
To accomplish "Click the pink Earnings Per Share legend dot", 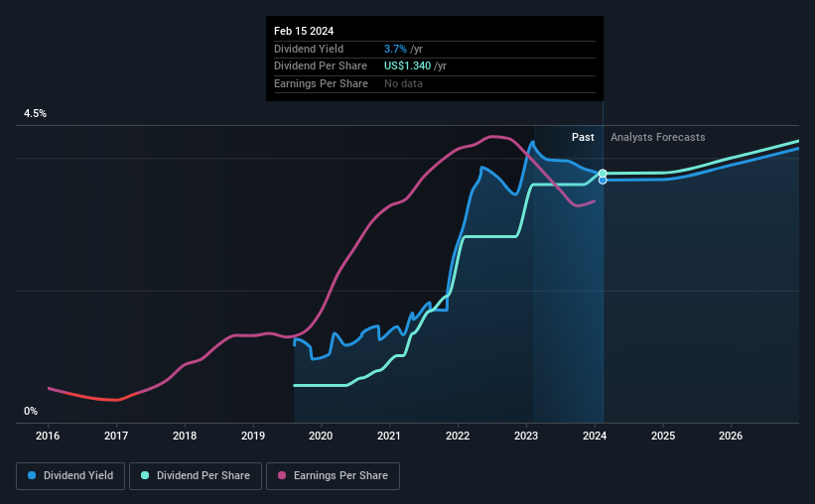I will click(x=282, y=475).
